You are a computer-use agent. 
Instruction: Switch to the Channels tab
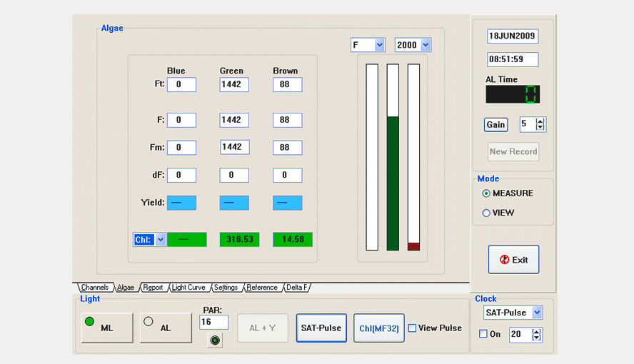coord(95,287)
